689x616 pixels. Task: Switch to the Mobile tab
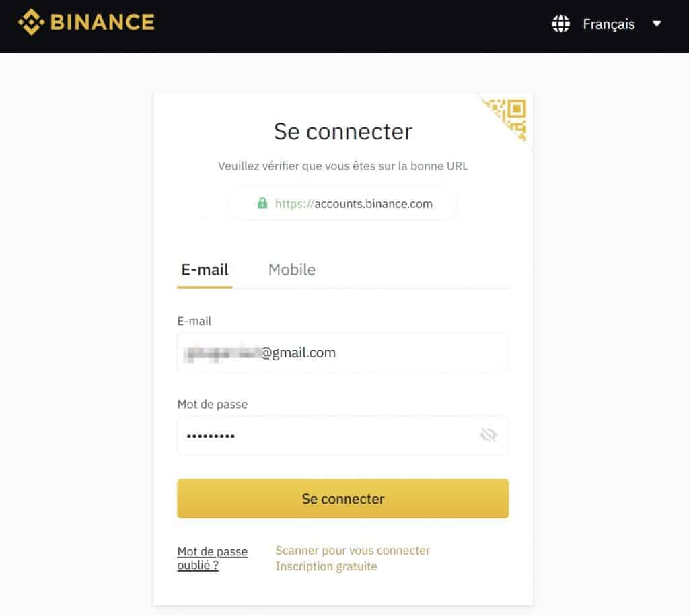click(292, 269)
